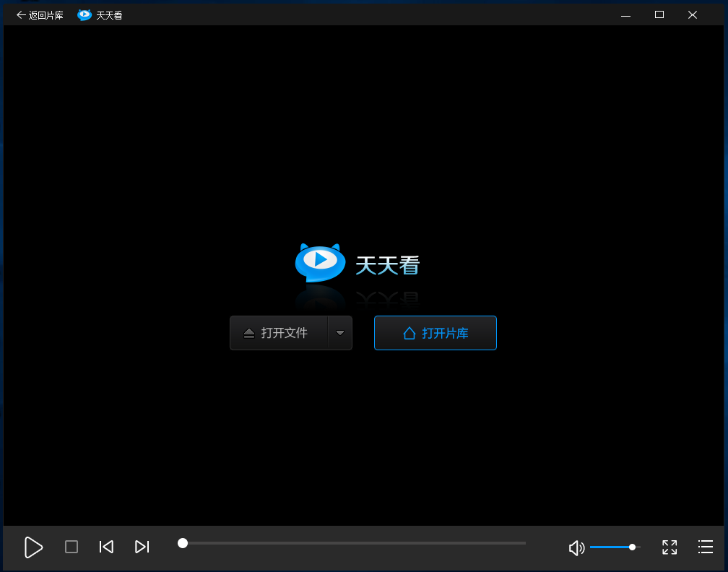Select 返回片库 to return to library

[45, 14]
